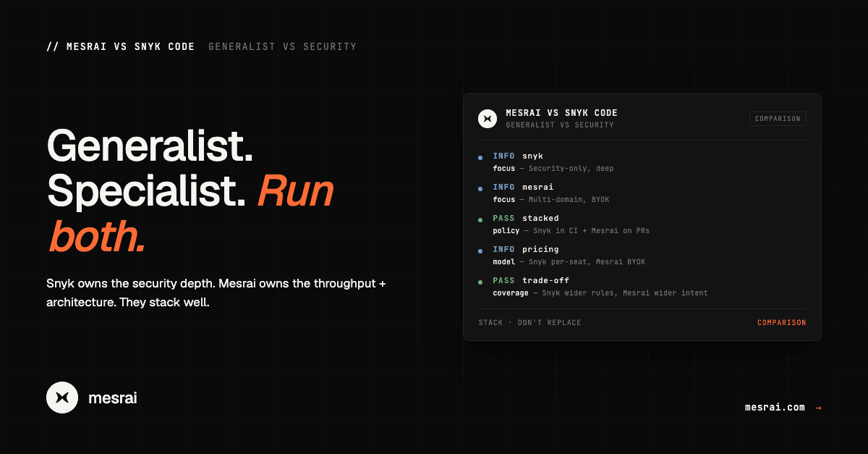Click 'STACK · DON'T REPLACE' footer text
Screen dimensions: 868x454
(529, 323)
